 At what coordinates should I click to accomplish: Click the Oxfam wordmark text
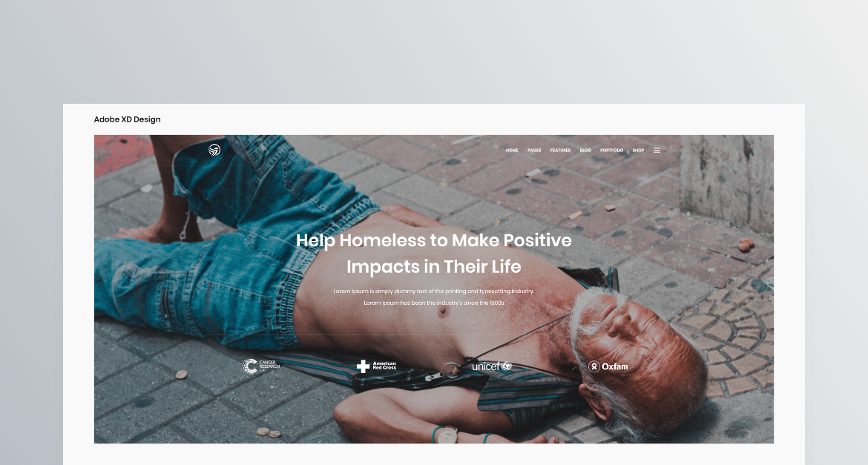615,366
